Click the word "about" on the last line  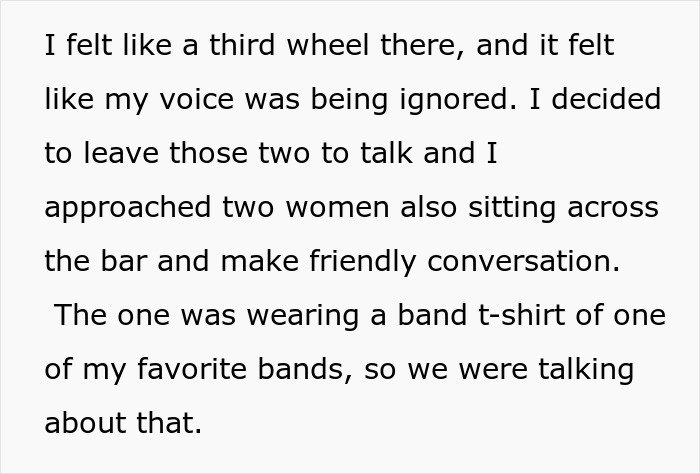(85, 423)
